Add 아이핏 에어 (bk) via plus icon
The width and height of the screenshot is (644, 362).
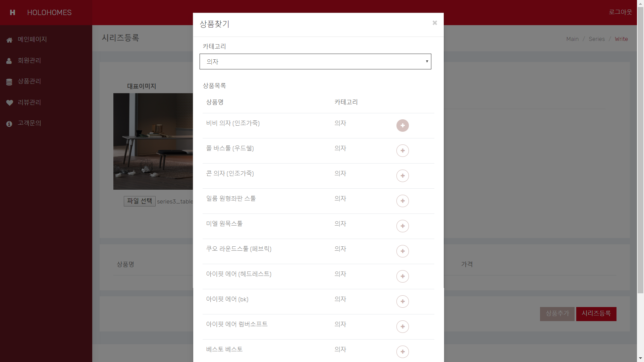(403, 301)
